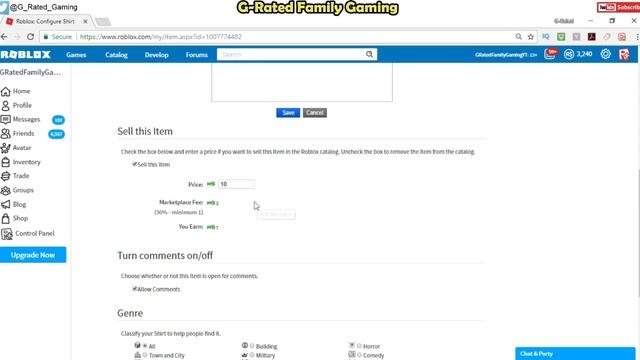Image resolution: width=640 pixels, height=360 pixels.
Task: Select the Roblox Configure Shirt tab
Action: pos(45,21)
